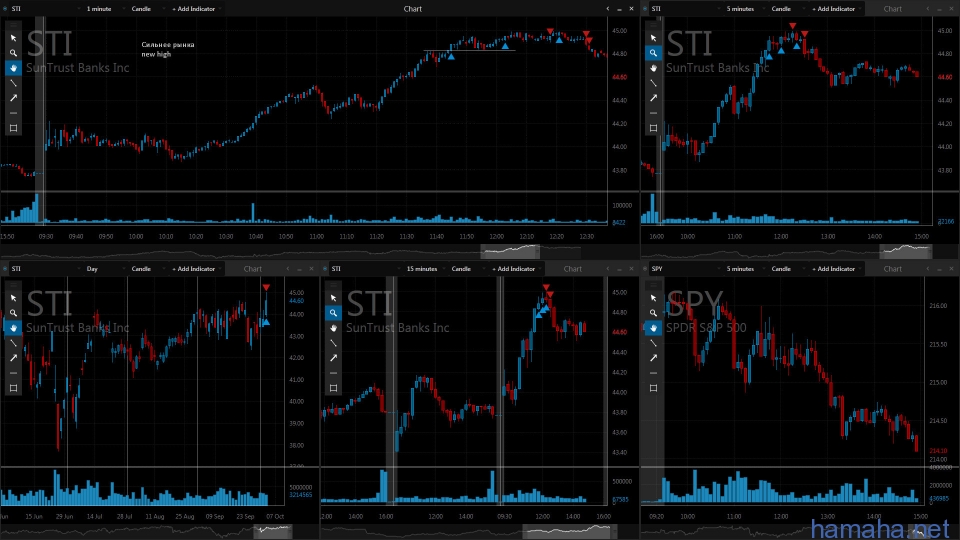The width and height of the screenshot is (960, 540).
Task: Click the red sell marker atop the Day chart
Action: click(266, 287)
